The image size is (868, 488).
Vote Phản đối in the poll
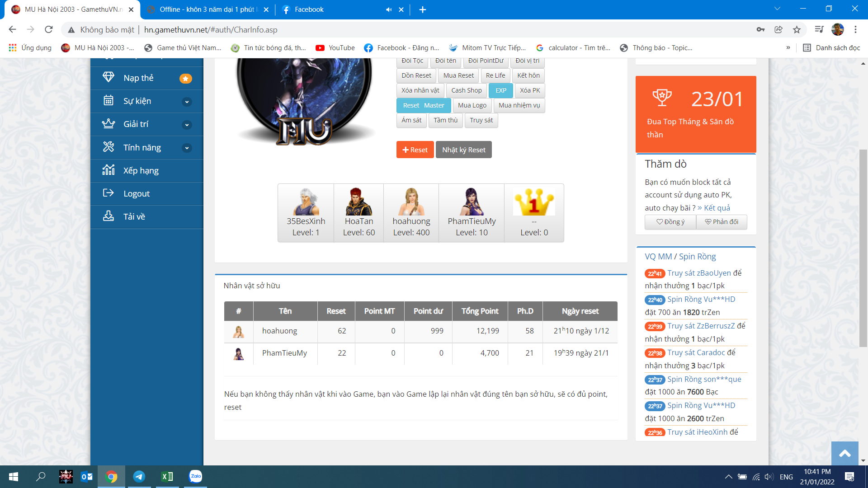pyautogui.click(x=722, y=222)
